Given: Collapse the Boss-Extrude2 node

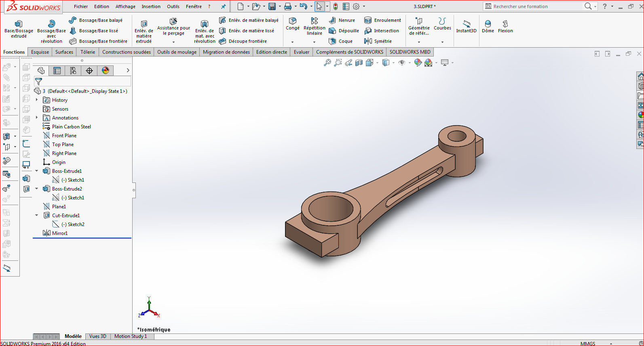Looking at the screenshot, I should tap(37, 189).
